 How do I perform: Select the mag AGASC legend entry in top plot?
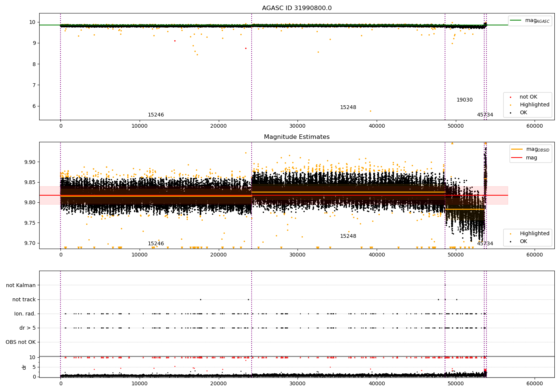(x=530, y=21)
